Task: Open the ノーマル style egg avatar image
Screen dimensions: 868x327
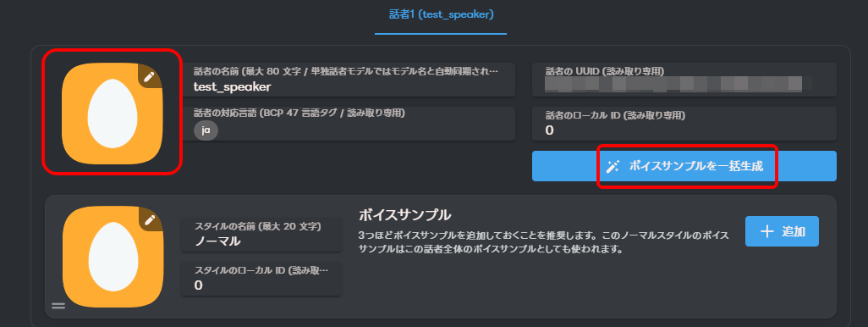Action: [x=113, y=257]
